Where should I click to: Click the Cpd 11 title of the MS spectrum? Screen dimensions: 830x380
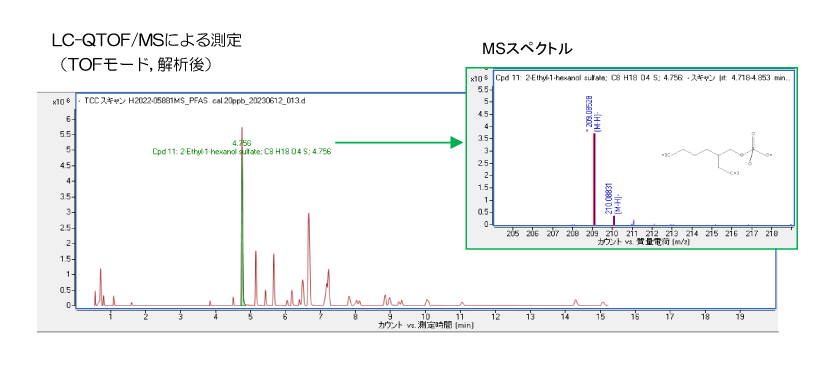coord(643,77)
